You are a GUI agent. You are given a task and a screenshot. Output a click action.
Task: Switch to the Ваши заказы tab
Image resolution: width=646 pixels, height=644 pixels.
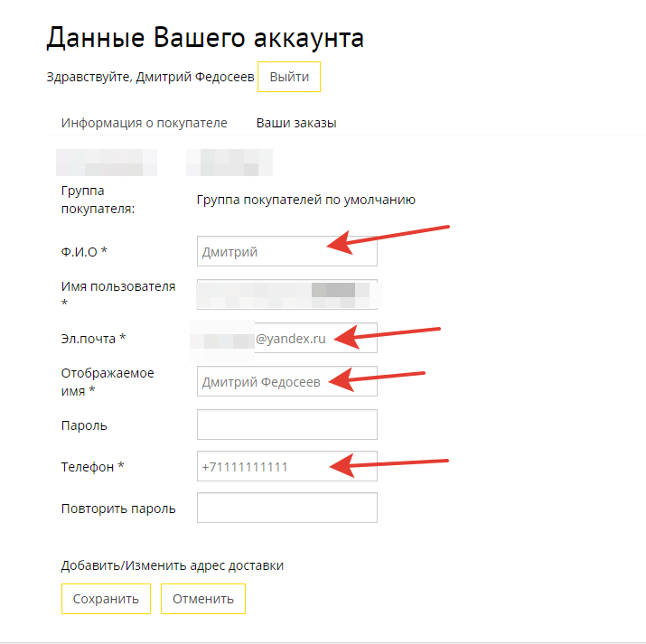(296, 123)
